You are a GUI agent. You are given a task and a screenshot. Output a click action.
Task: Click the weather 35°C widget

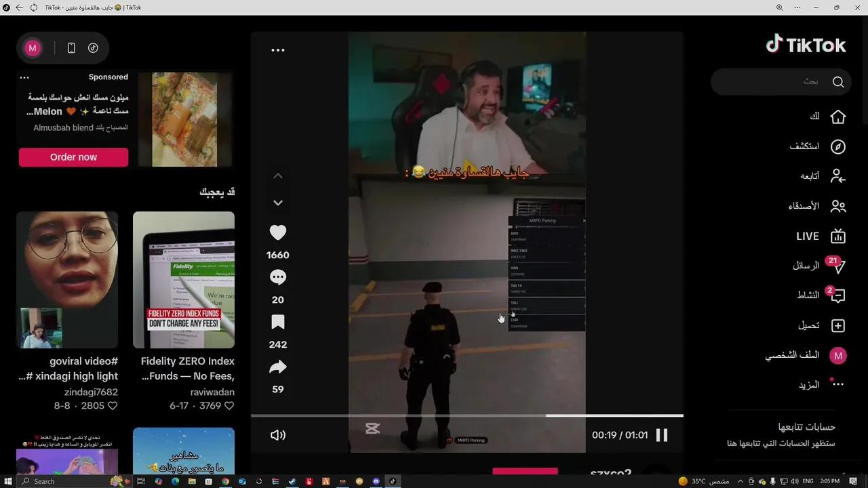pyautogui.click(x=703, y=481)
